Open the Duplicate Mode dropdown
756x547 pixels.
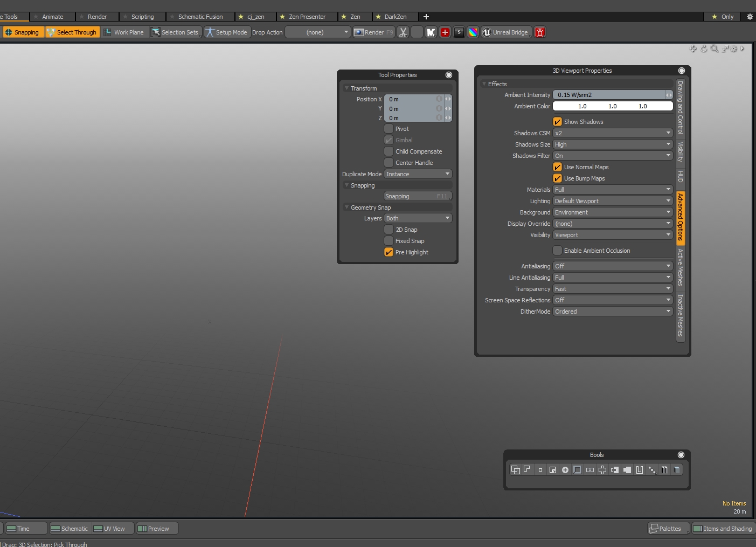[418, 174]
